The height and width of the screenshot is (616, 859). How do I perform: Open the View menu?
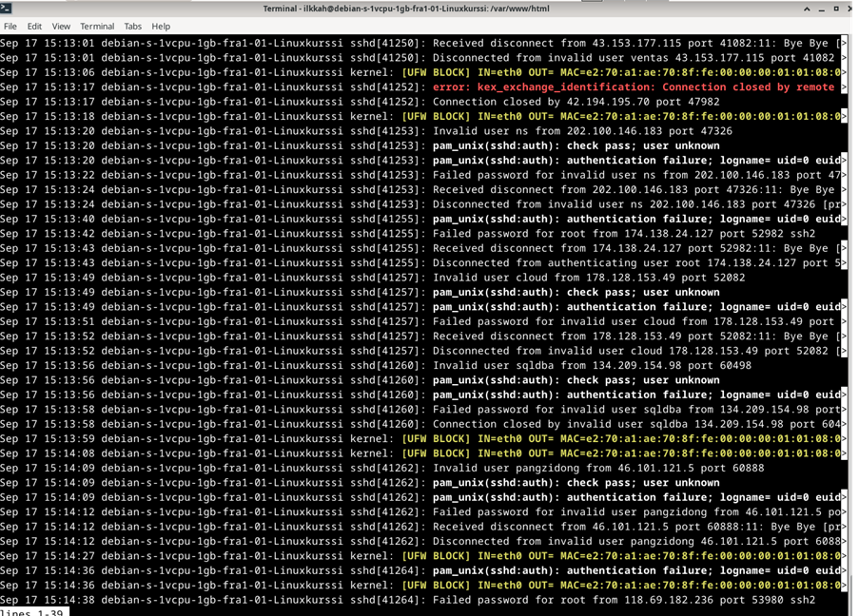click(61, 27)
